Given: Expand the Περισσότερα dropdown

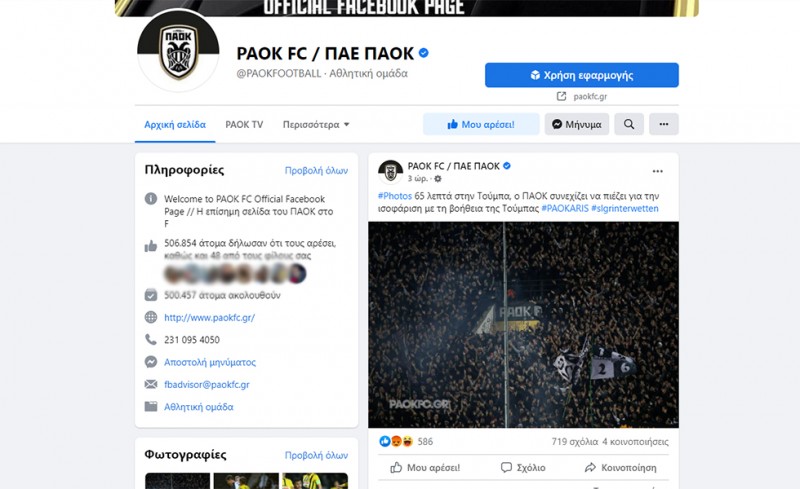Looking at the screenshot, I should point(316,125).
